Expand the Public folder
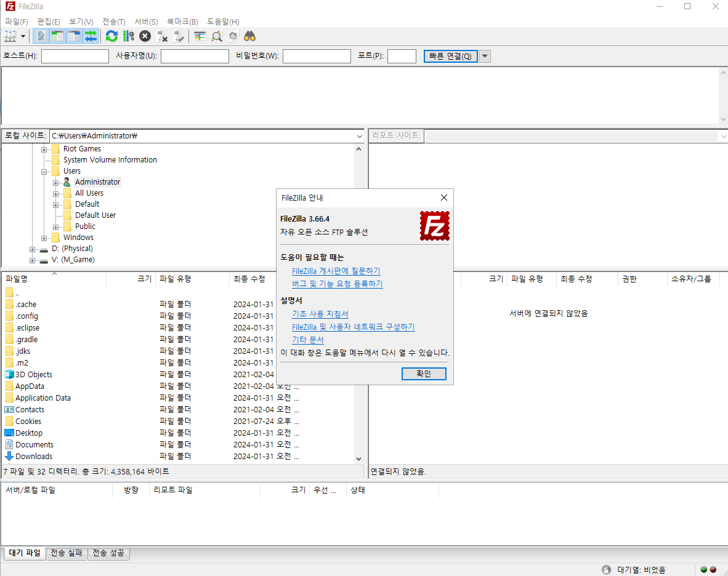The width and height of the screenshot is (728, 576). coord(55,227)
